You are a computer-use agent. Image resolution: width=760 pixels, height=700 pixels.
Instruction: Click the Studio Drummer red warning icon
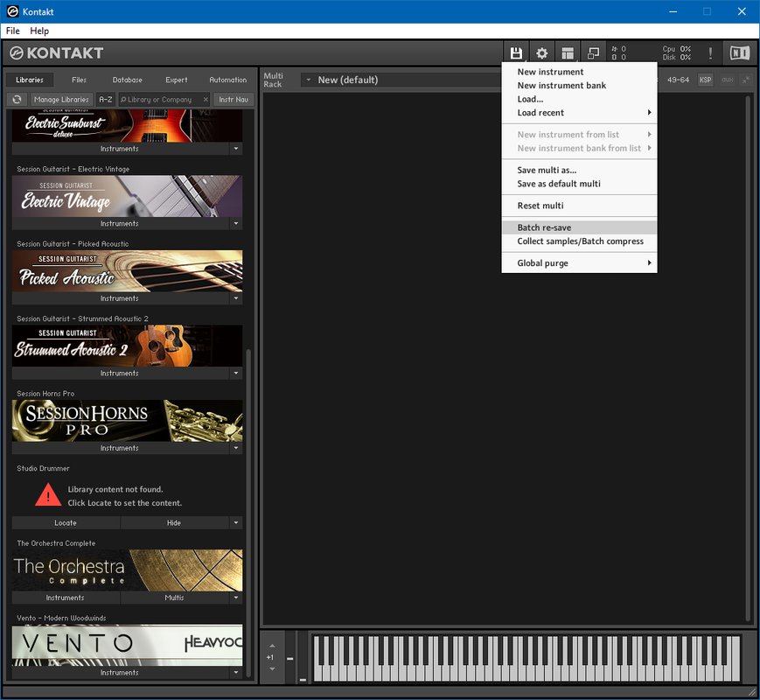[48, 495]
